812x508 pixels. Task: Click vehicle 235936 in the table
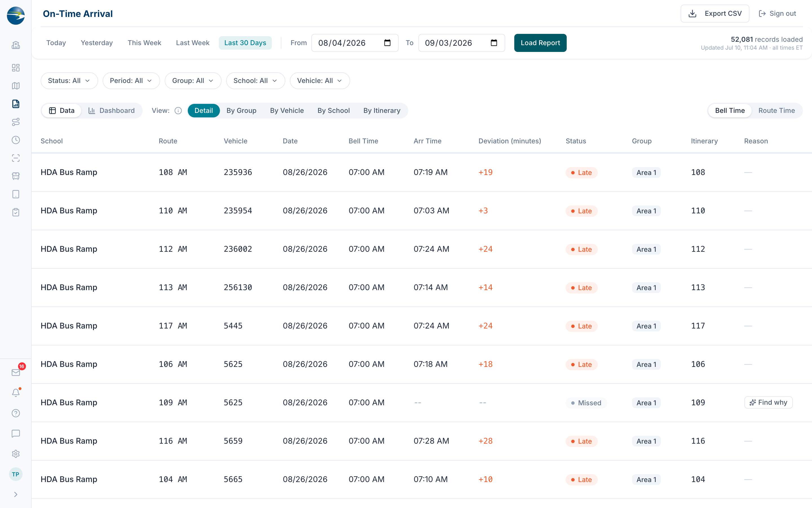(238, 172)
